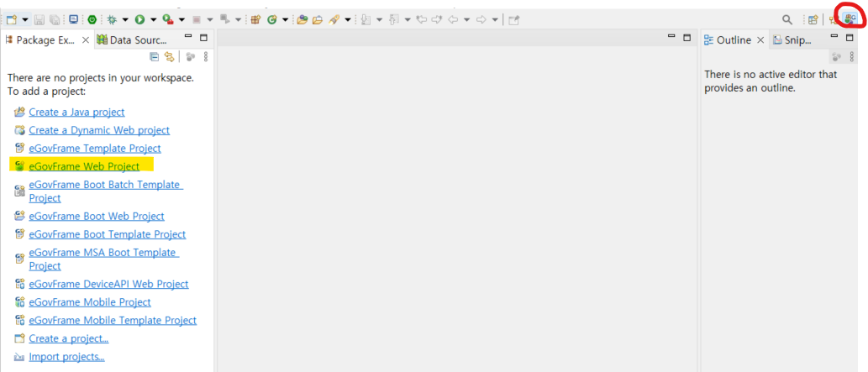Click the Save disk icon

pyautogui.click(x=39, y=19)
